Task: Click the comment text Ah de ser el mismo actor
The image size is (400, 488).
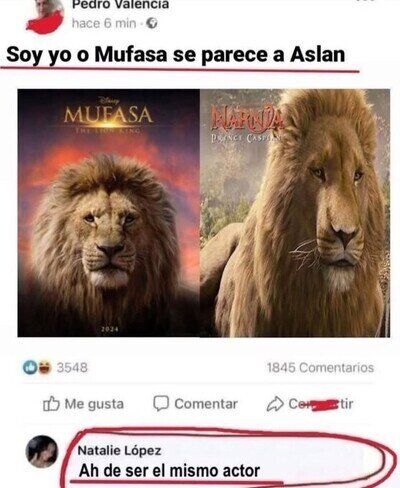Action: [x=169, y=471]
